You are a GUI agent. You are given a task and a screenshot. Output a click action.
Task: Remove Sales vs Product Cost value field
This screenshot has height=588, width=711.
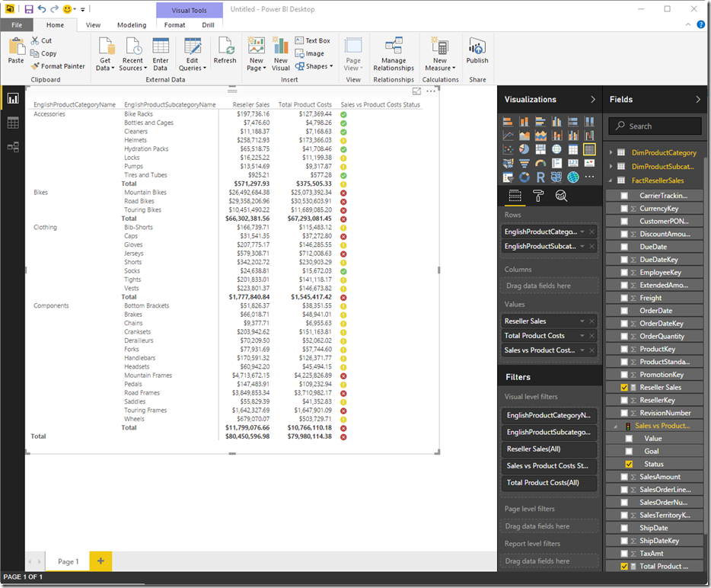pos(591,350)
